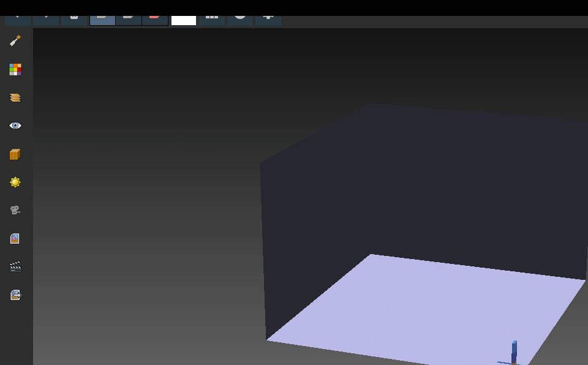This screenshot has width=588, height=365.
Task: Select the blue voxel column on the floor
Action: tap(514, 351)
